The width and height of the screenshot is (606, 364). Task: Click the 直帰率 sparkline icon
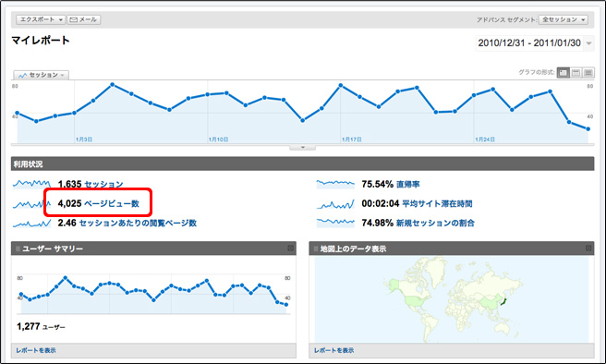pyautogui.click(x=335, y=184)
